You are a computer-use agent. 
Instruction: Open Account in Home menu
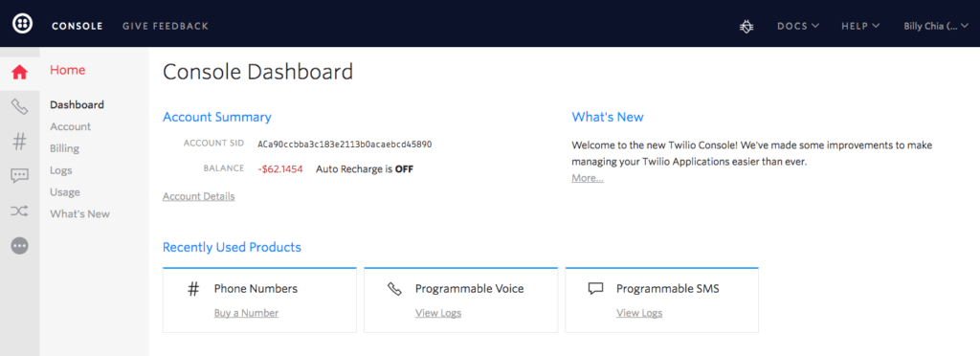(71, 126)
